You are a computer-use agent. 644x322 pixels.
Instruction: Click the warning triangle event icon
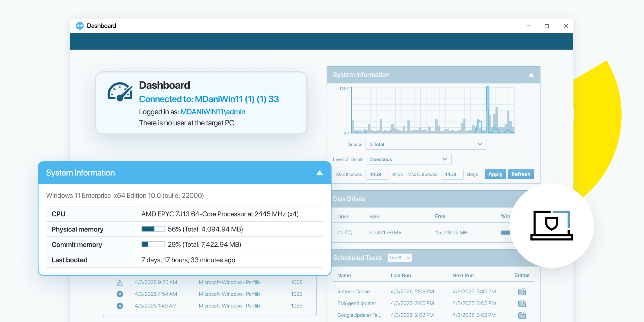click(x=120, y=283)
